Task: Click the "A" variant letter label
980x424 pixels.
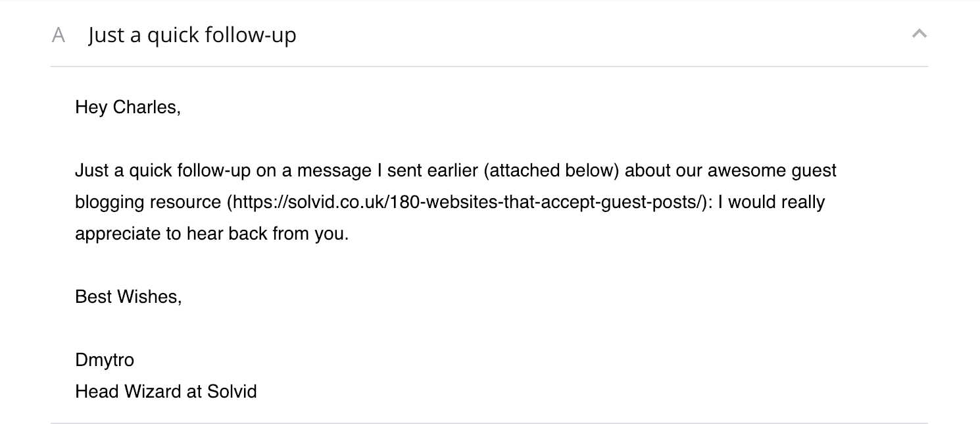Action: [59, 35]
